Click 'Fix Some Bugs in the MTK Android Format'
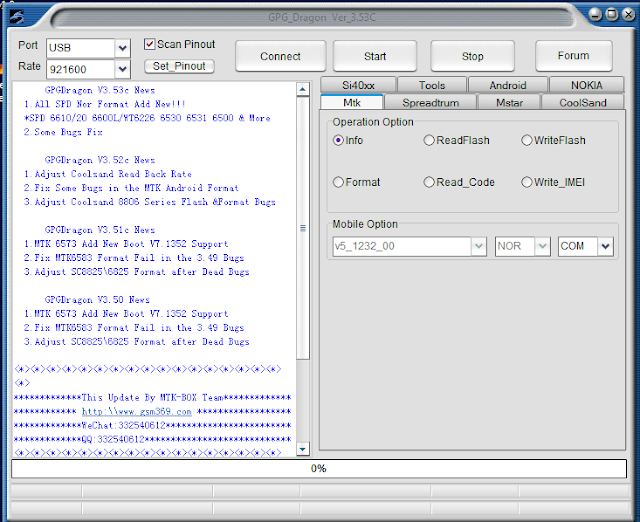This screenshot has width=640, height=522. [x=131, y=188]
